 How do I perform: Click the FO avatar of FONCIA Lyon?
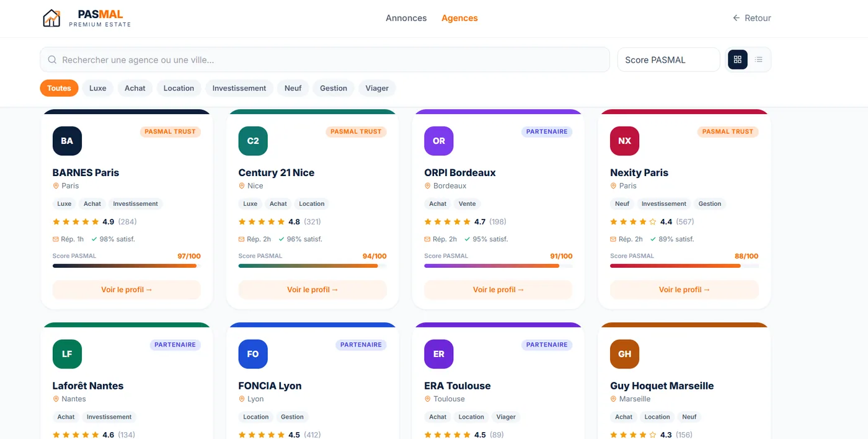coord(253,354)
